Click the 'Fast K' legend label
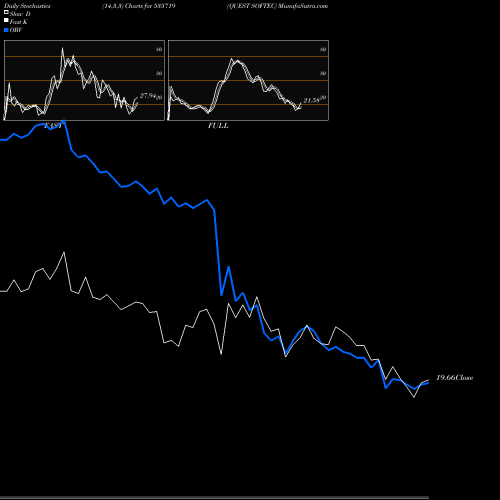The width and height of the screenshot is (500, 500). coord(19,22)
